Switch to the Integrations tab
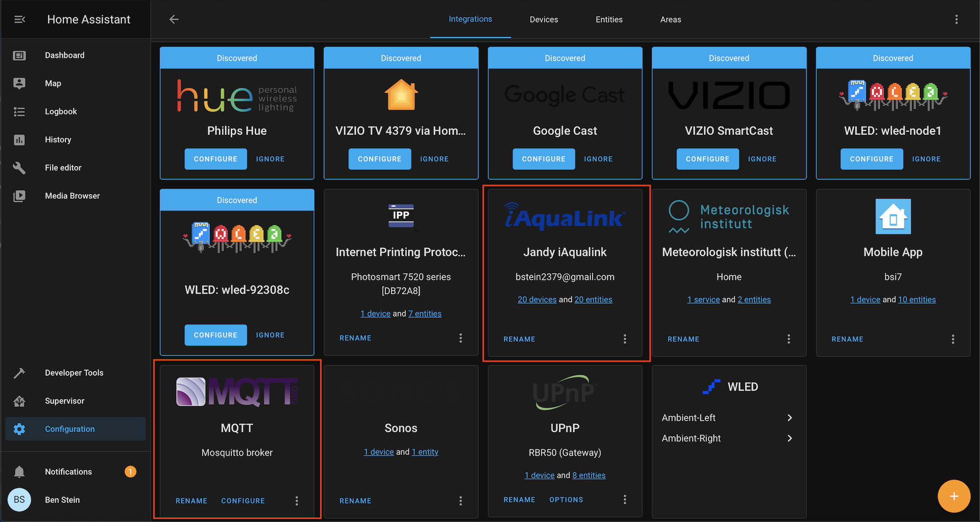 [470, 19]
